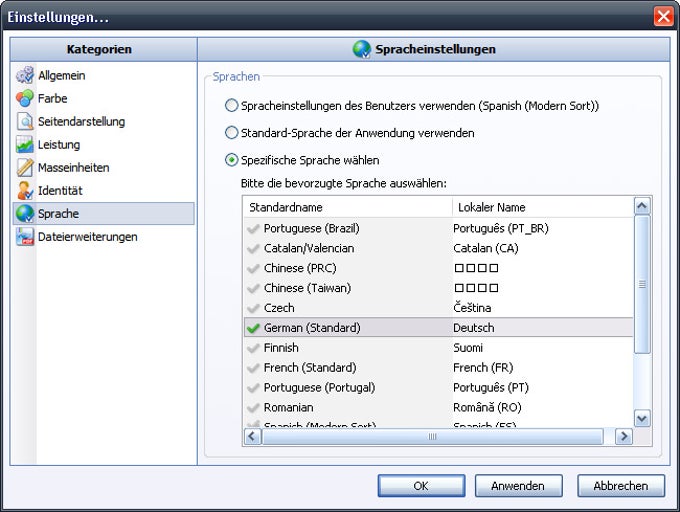
Task: Click the Dateierweiterungen PDF icon
Action: pyautogui.click(x=25, y=237)
